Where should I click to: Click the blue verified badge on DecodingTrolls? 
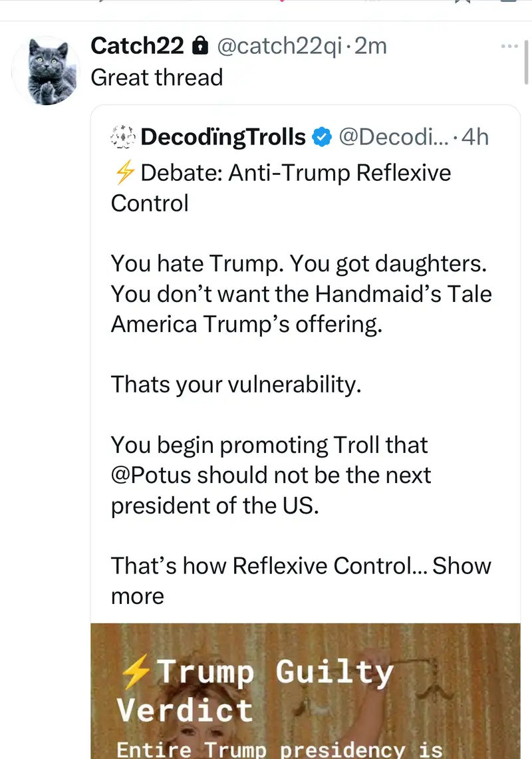pos(323,137)
